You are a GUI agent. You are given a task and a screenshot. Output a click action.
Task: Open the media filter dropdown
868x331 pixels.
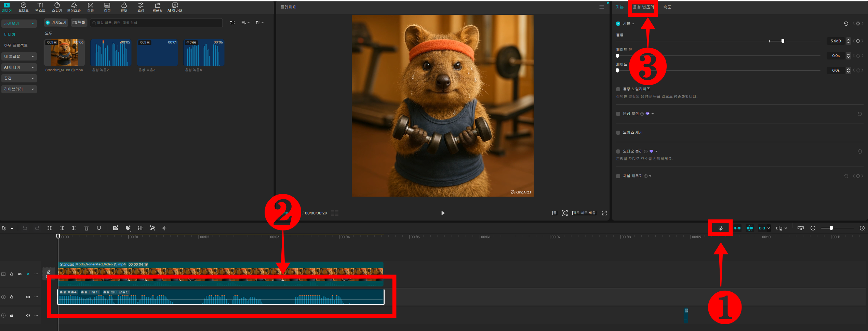click(x=259, y=23)
